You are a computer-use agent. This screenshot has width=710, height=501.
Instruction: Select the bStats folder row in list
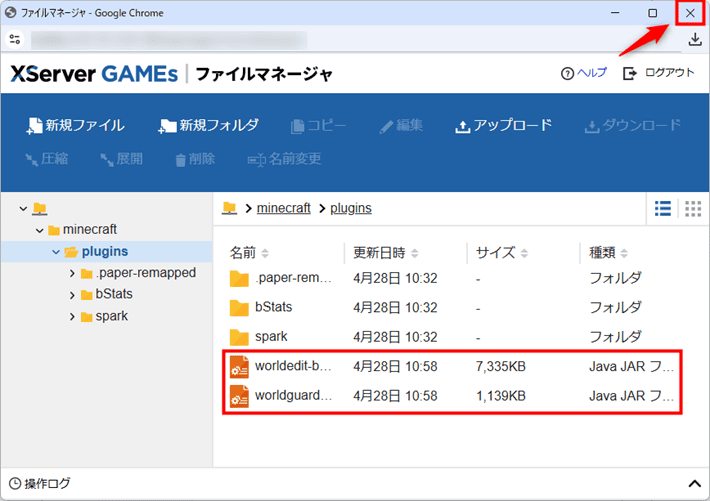452,308
